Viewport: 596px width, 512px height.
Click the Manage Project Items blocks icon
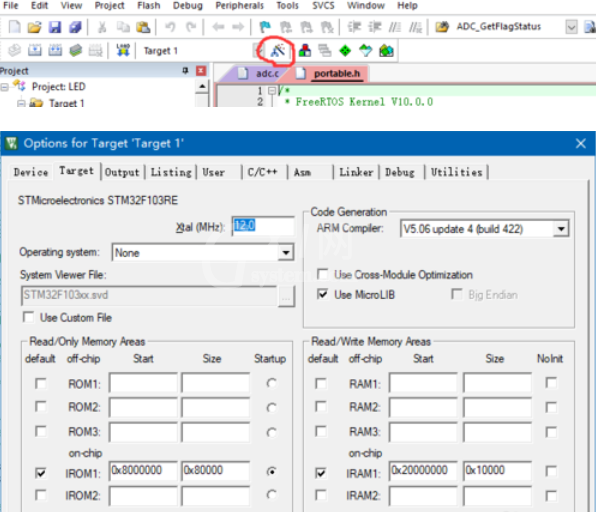(x=304, y=51)
